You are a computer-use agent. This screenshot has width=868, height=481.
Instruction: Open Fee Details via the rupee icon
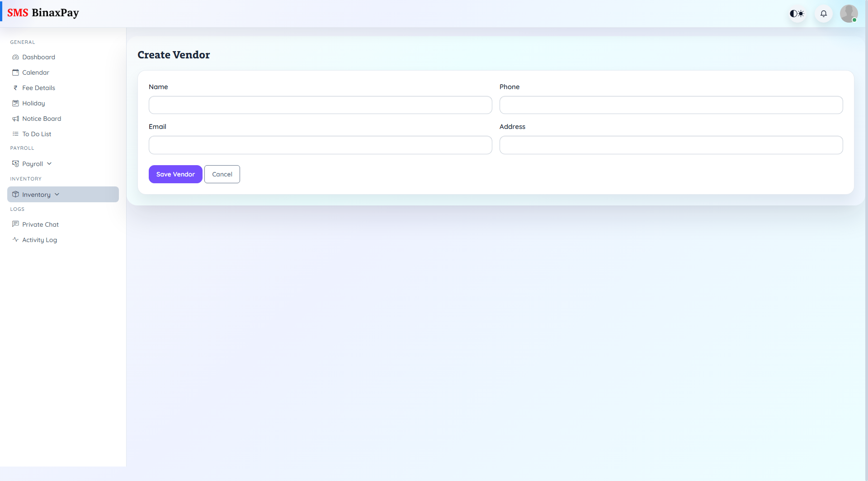coord(16,88)
